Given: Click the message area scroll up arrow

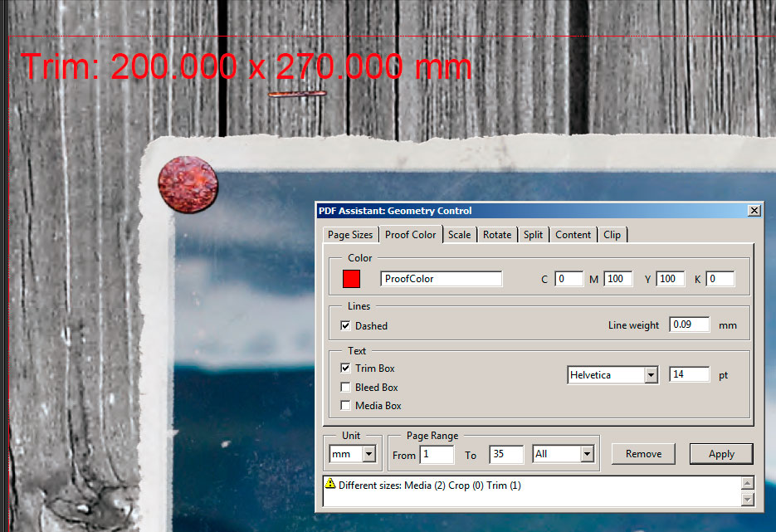Looking at the screenshot, I should [748, 483].
